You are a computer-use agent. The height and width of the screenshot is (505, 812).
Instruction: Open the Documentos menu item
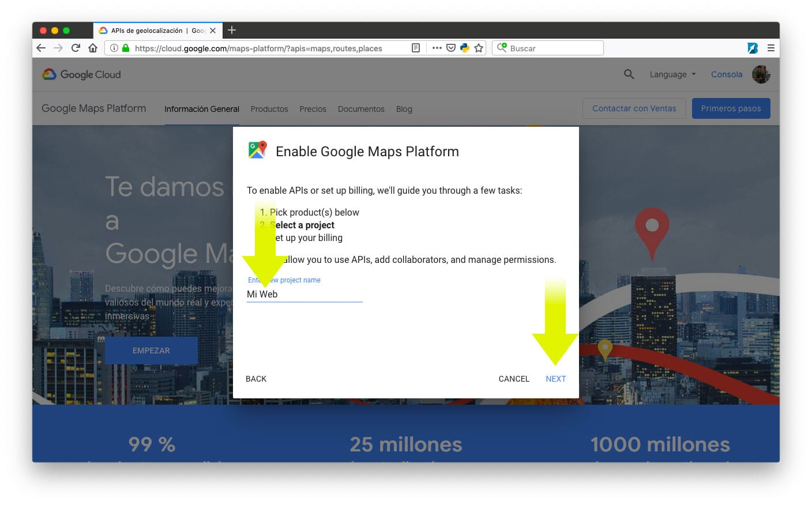(x=361, y=109)
